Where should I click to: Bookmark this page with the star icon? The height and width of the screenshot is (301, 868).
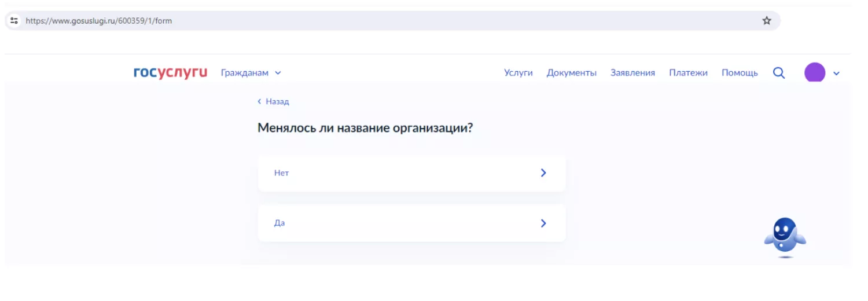(x=767, y=21)
